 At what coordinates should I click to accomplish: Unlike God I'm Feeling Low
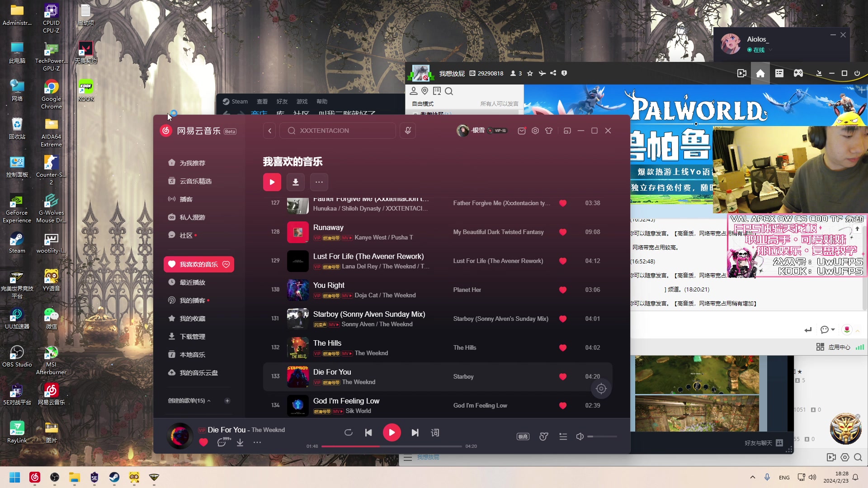(563, 406)
